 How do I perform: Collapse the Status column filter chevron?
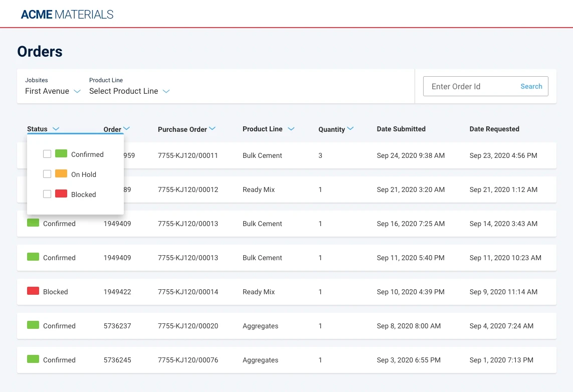pos(56,129)
